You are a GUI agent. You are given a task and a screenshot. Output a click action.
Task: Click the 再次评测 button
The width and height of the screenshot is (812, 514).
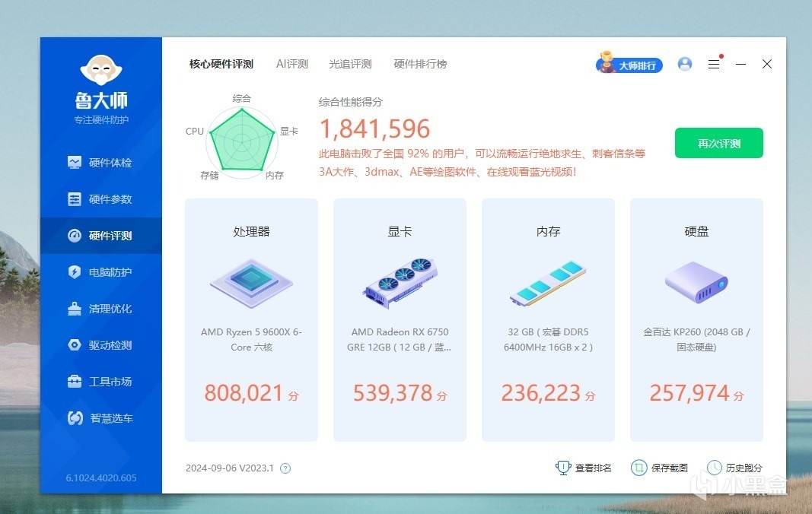[x=719, y=143]
